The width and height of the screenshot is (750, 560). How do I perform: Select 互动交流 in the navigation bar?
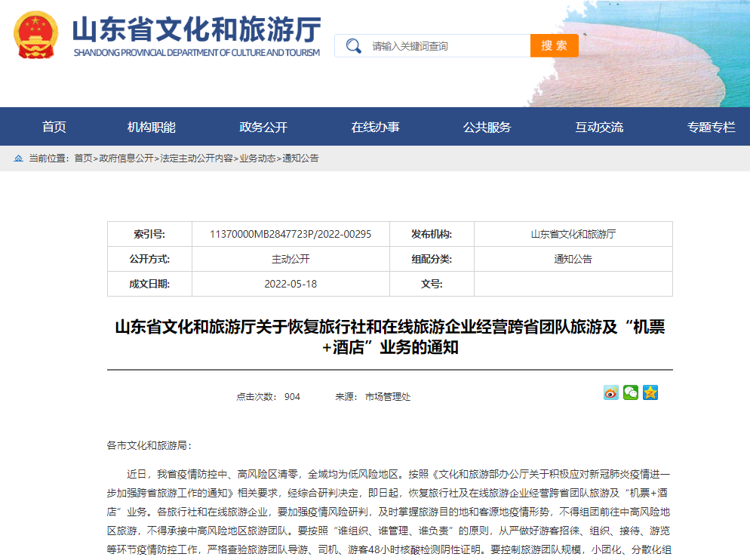600,126
